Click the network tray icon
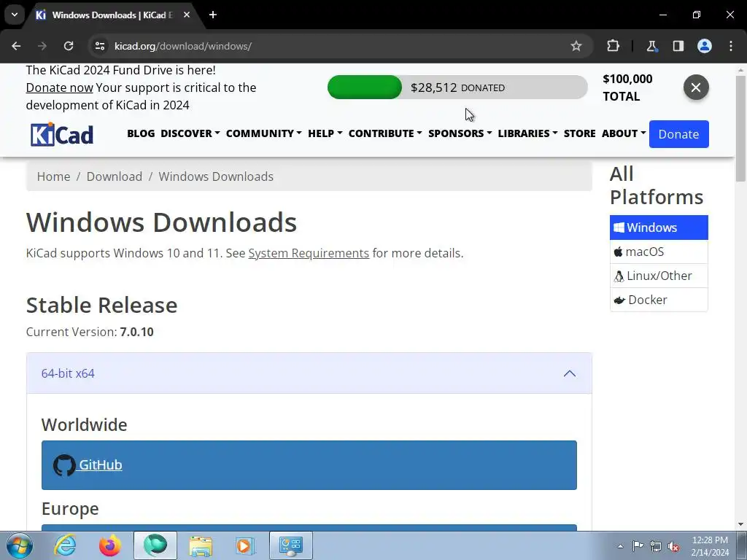This screenshot has height=560, width=747. 656,546
